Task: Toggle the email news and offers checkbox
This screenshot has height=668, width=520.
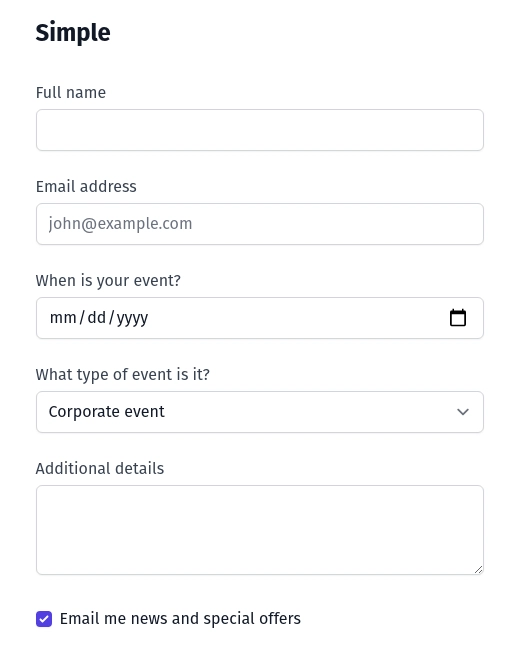Action: 44,619
